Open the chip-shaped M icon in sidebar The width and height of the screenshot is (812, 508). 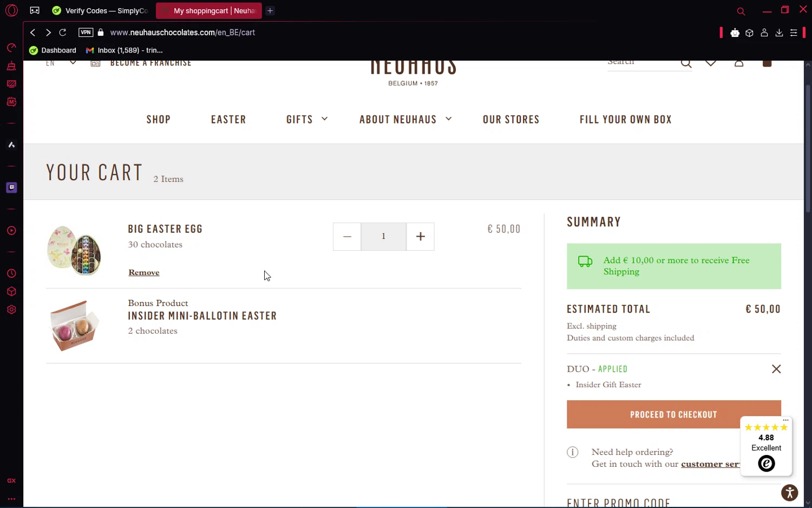pos(11,102)
